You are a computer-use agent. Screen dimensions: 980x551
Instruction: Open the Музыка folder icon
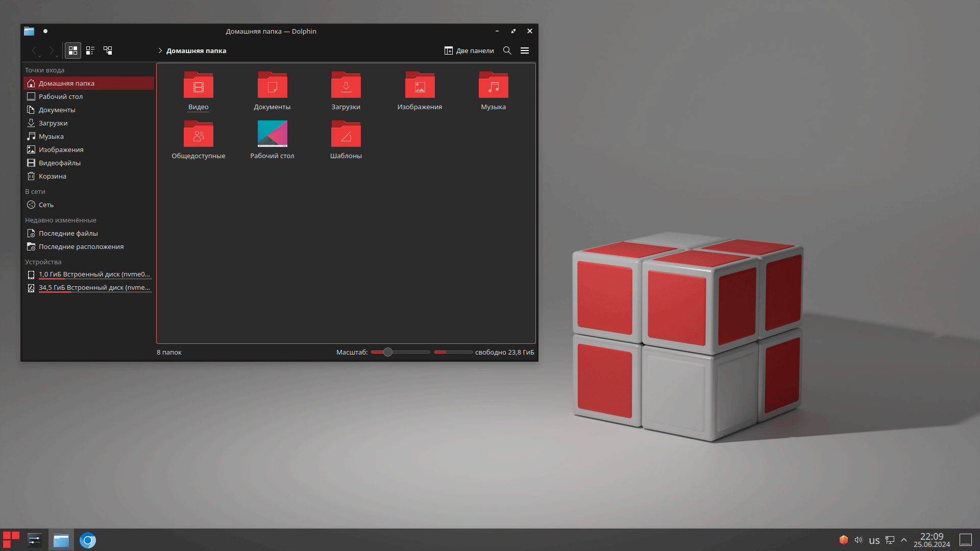pos(493,85)
